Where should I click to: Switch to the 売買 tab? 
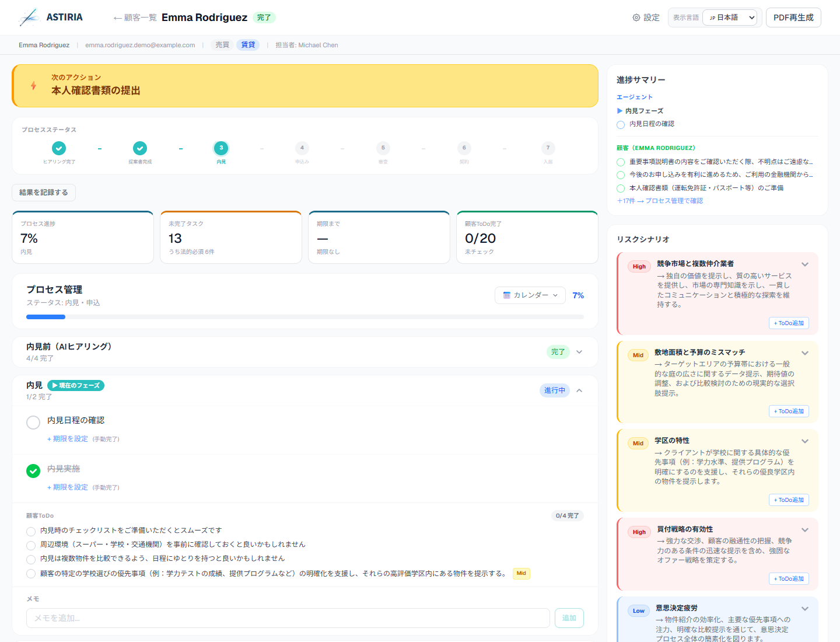tap(222, 44)
